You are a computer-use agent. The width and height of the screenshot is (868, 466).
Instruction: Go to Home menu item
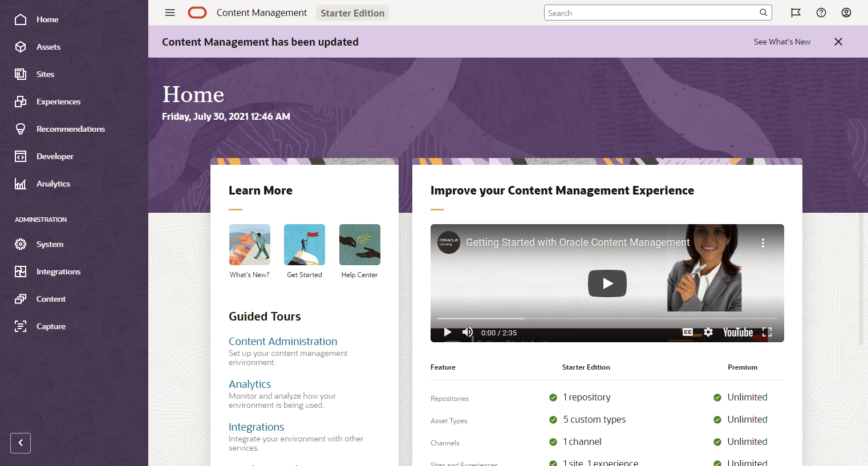pyautogui.click(x=47, y=19)
